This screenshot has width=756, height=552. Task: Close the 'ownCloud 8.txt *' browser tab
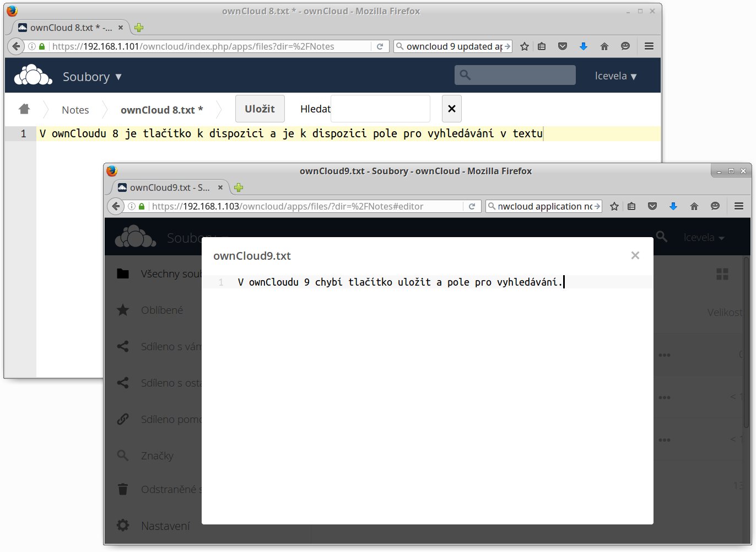point(121,28)
